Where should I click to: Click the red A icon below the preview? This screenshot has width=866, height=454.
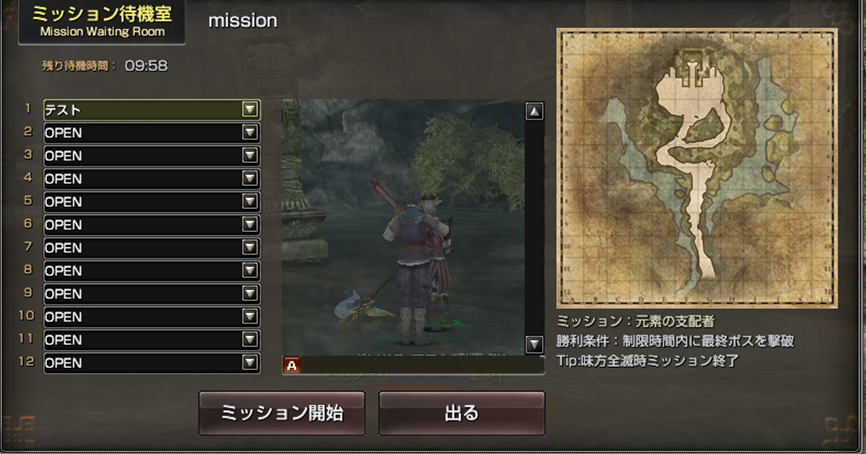tap(292, 365)
